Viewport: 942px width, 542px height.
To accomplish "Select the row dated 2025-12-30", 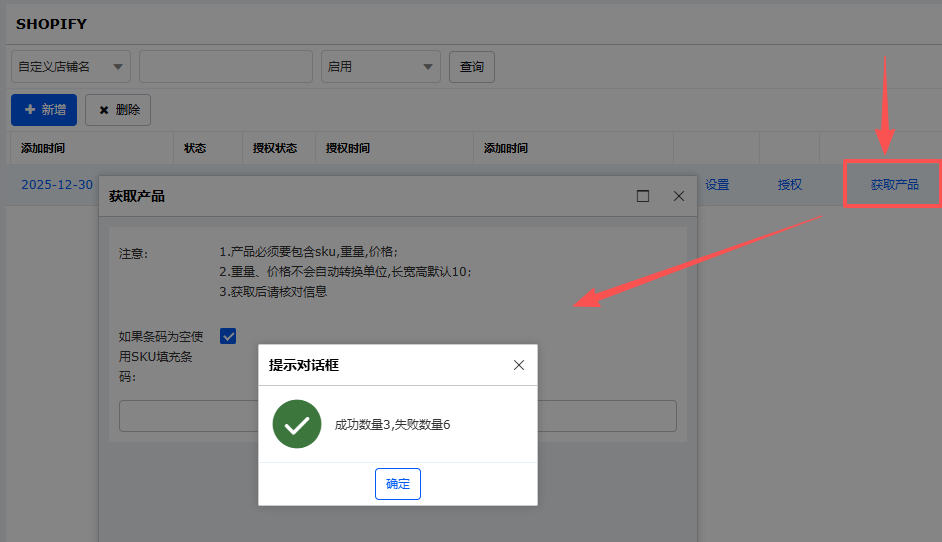I will click(57, 185).
